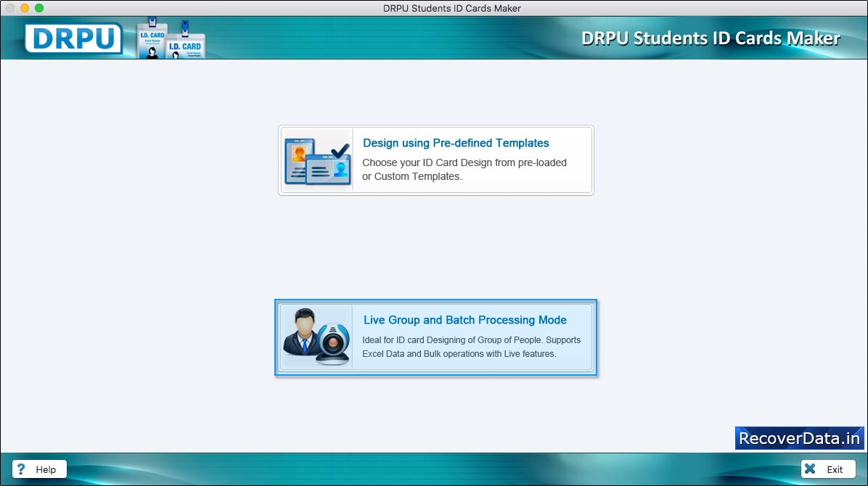Open the Help button
The height and width of the screenshot is (486, 868).
point(39,469)
